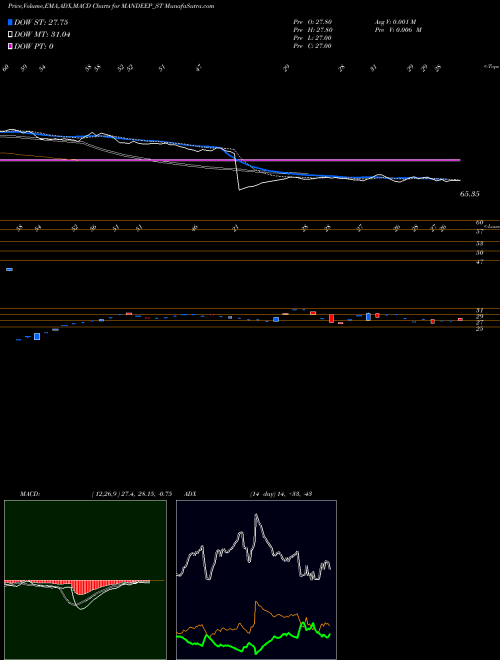Click the 53 price axis label
The height and width of the screenshot is (660, 500).
click(x=479, y=243)
